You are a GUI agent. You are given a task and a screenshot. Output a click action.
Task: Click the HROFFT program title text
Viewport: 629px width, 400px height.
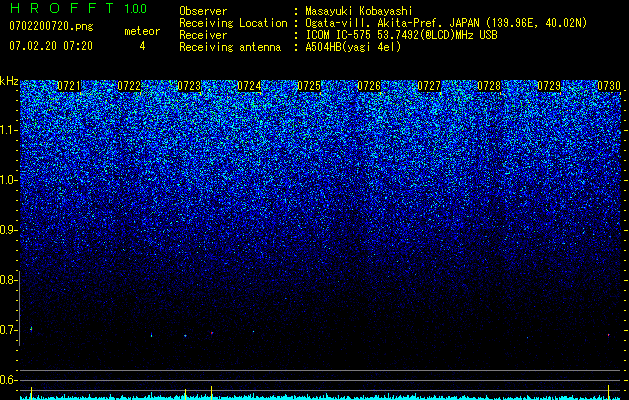[x=62, y=8]
